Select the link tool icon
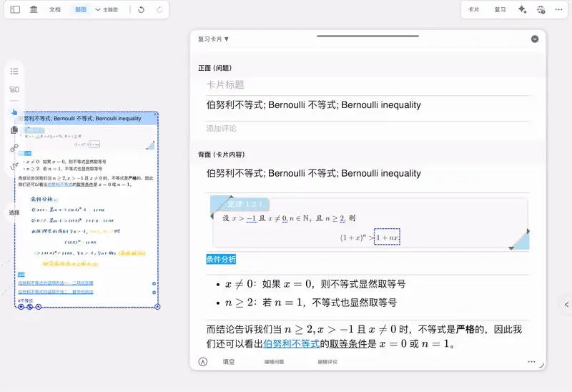572x392 pixels. coord(14,148)
